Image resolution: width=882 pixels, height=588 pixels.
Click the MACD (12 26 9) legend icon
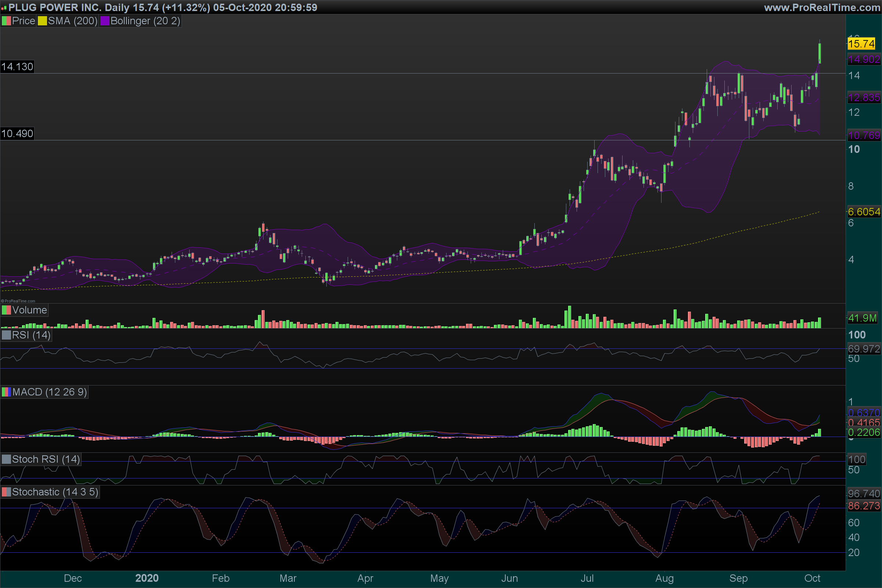(6, 392)
